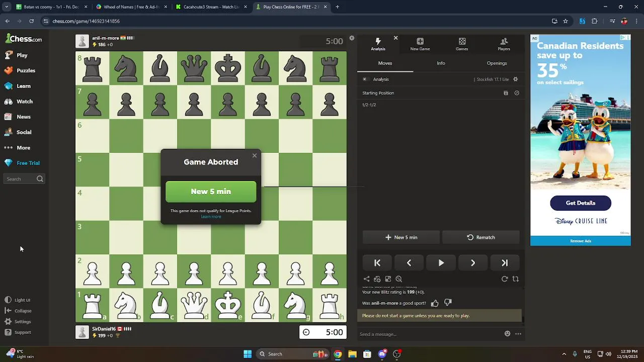Image resolution: width=644 pixels, height=362 pixels.
Task: Go to the Learn section
Action: tap(18, 86)
